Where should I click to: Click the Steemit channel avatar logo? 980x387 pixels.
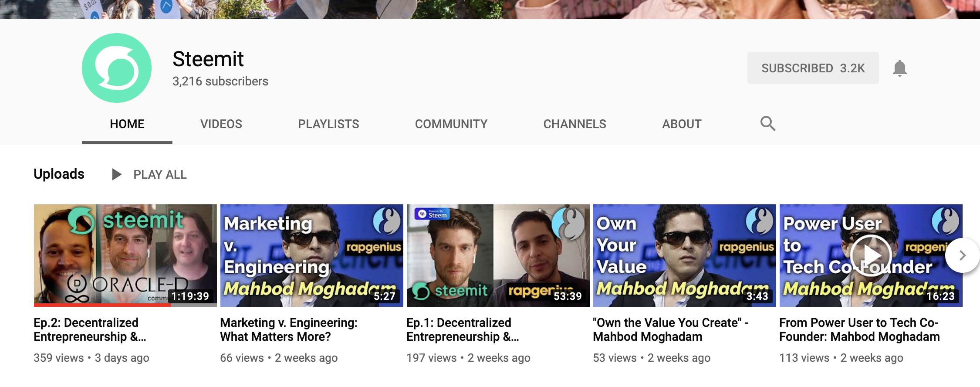click(x=117, y=68)
